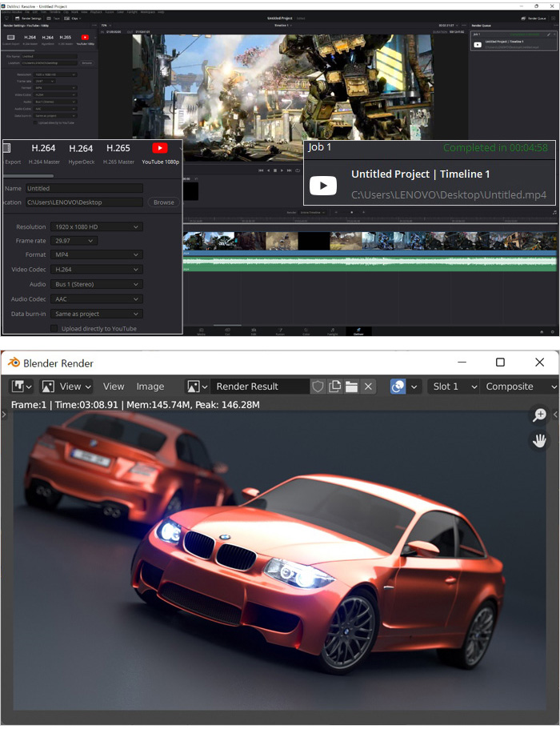Play forward in the Resolve viewer

(282, 170)
